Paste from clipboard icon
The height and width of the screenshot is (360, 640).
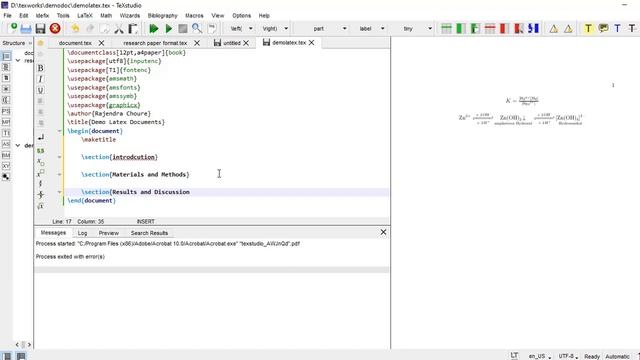(x=133, y=29)
